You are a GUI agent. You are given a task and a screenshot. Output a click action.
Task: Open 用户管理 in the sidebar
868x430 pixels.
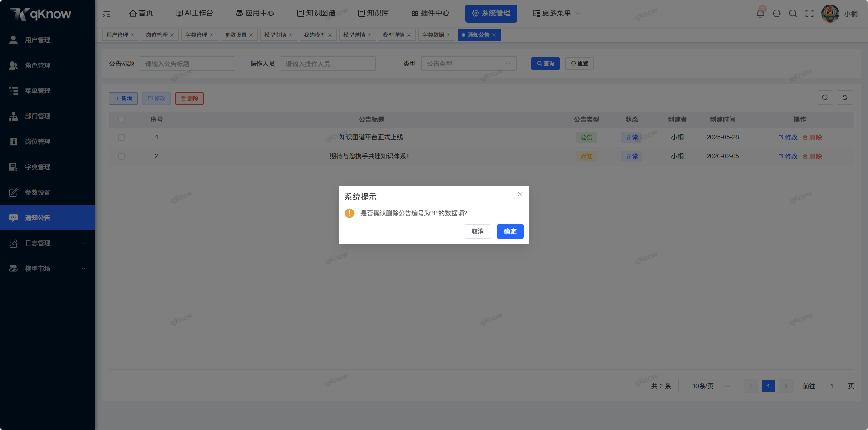pos(48,40)
